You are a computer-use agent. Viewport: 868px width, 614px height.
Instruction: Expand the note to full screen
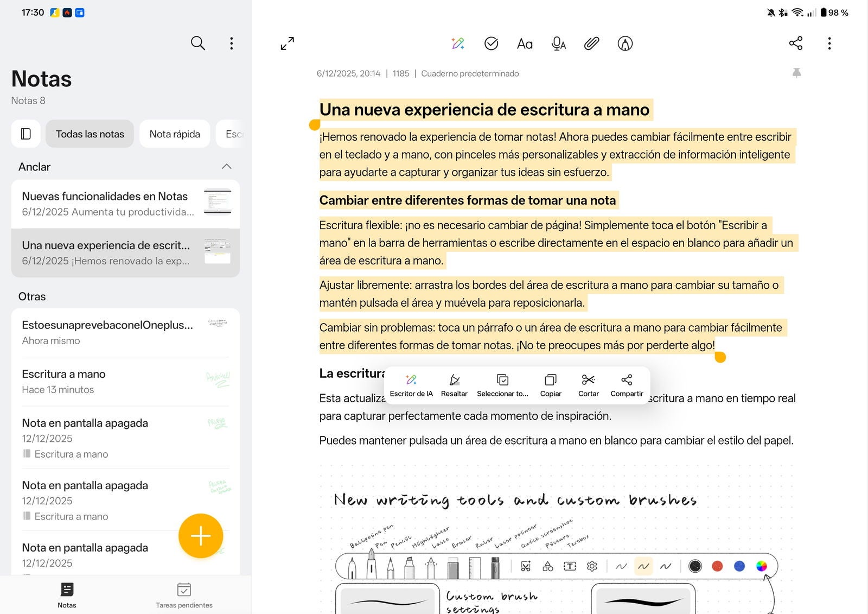pos(287,43)
